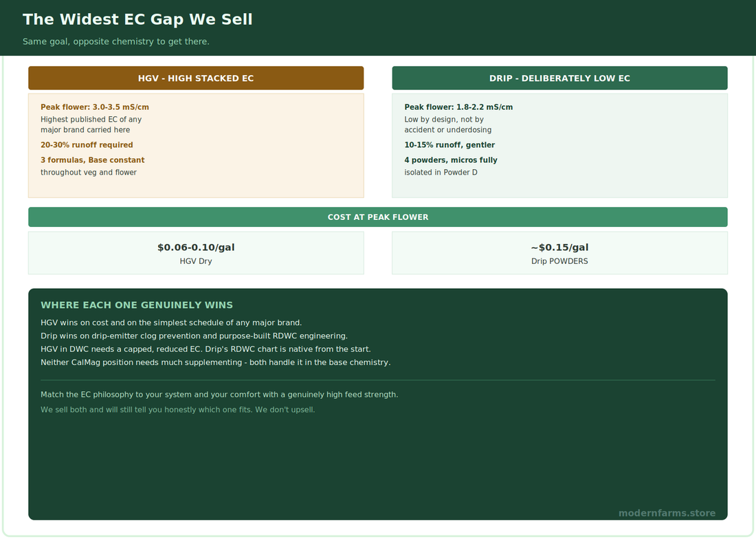This screenshot has height=539, width=756.
Task: Click the 3 formulas, Base constant line
Action: click(x=93, y=160)
